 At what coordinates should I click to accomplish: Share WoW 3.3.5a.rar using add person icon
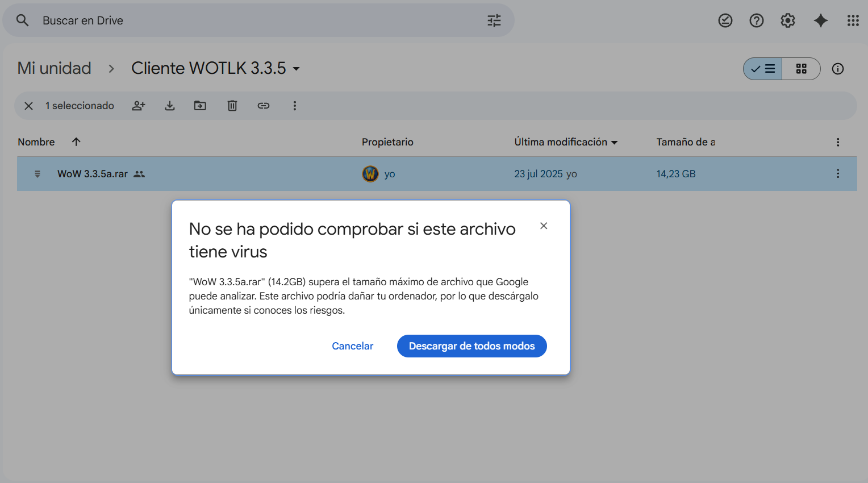139,106
